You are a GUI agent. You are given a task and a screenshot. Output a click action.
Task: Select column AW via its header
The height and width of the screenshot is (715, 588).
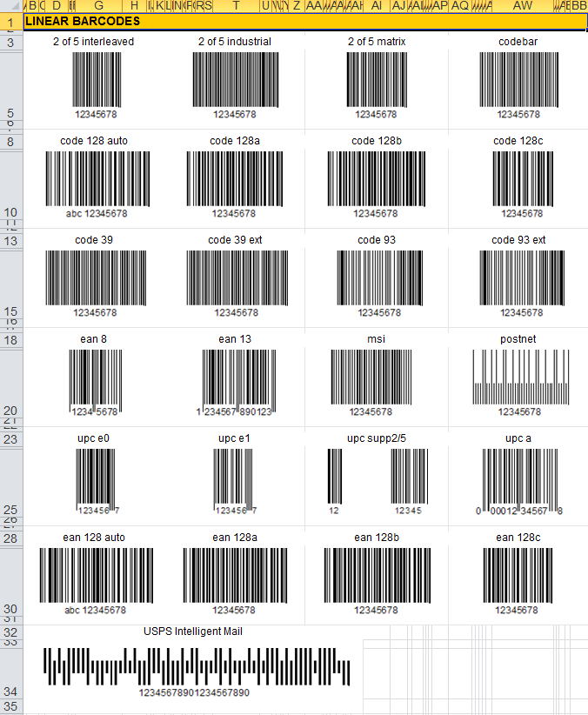coord(522,6)
